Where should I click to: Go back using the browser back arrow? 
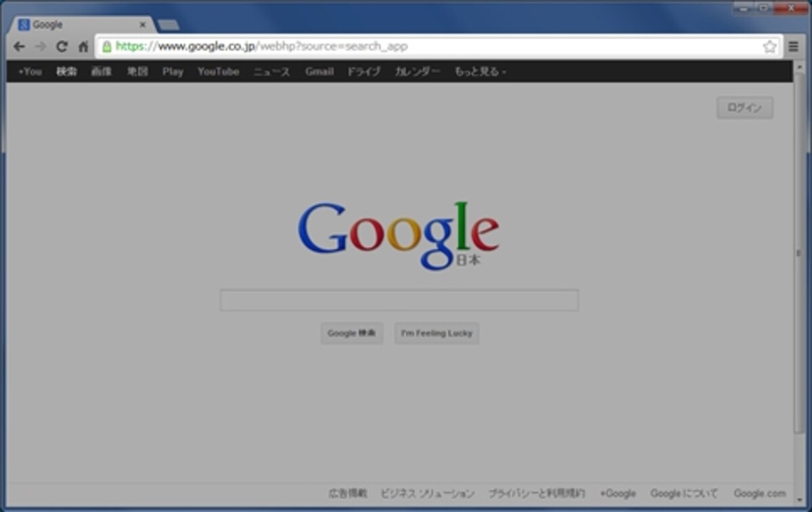coord(19,47)
